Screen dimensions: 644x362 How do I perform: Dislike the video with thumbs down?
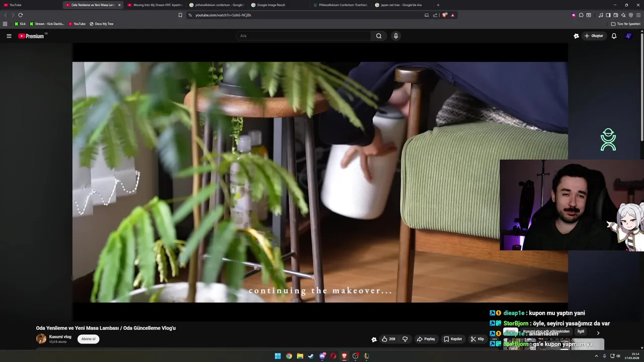point(405,339)
